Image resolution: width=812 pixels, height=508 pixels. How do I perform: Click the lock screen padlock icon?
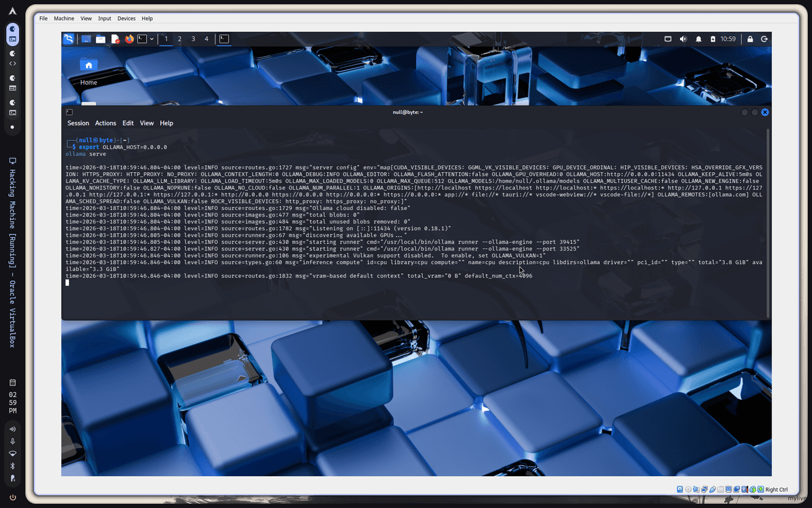[750, 39]
